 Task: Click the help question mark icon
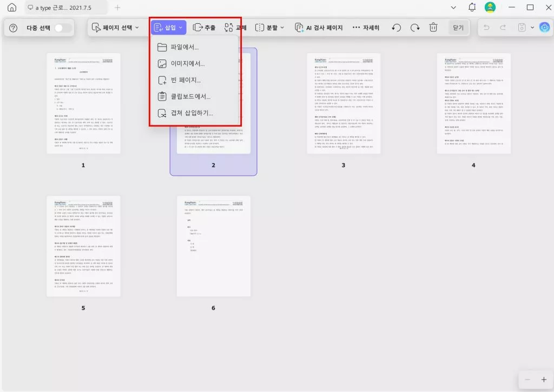pyautogui.click(x=12, y=27)
